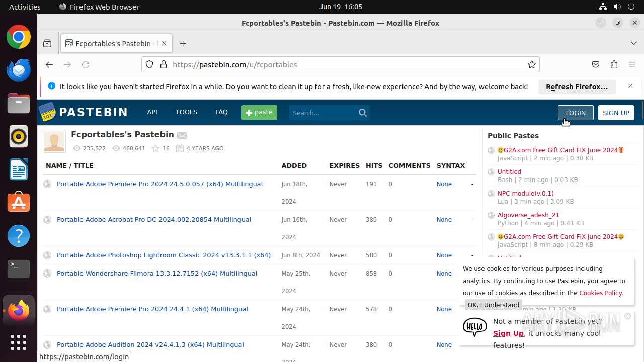The image size is (644, 362).
Task: Create a new paste
Action: coord(259,113)
